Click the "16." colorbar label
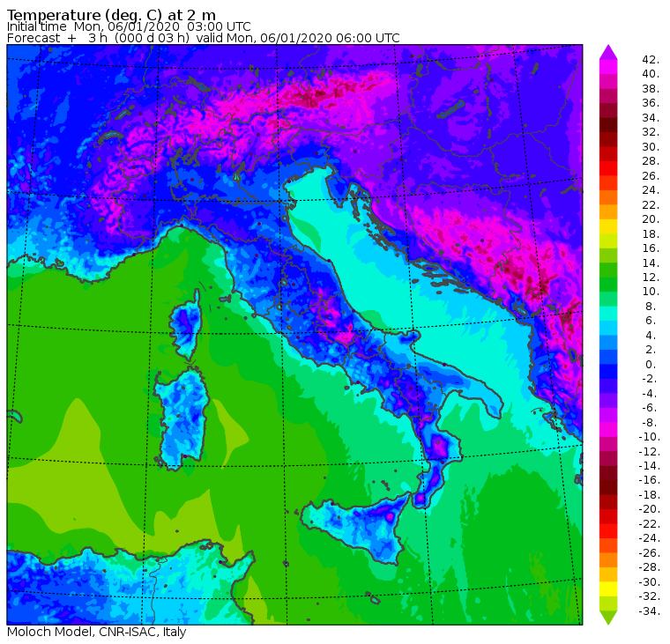Image resolution: width=670 pixels, height=644 pixels. point(651,248)
